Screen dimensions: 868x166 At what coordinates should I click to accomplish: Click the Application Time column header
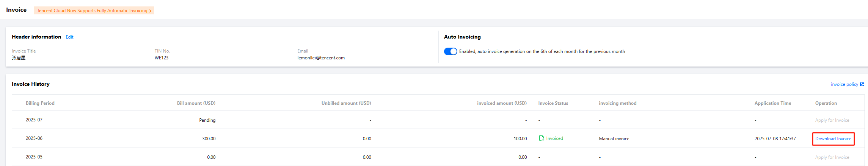[x=772, y=103]
